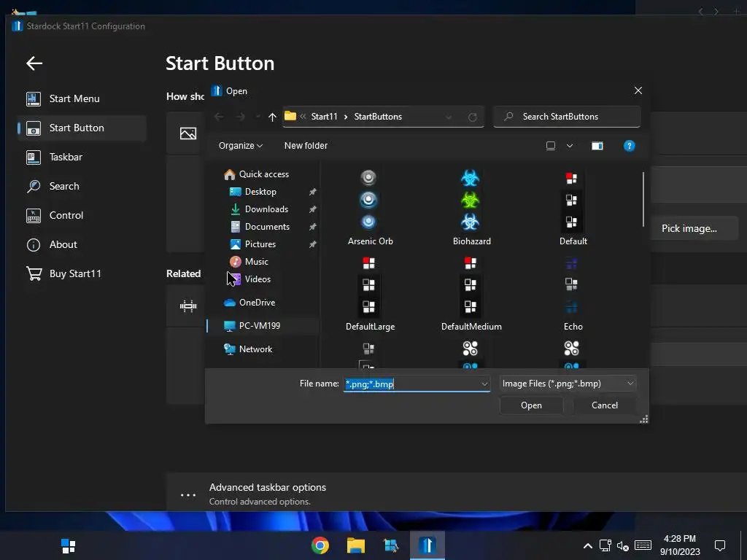The width and height of the screenshot is (747, 560).
Task: Show hidden system tray icons
Action: pyautogui.click(x=588, y=545)
